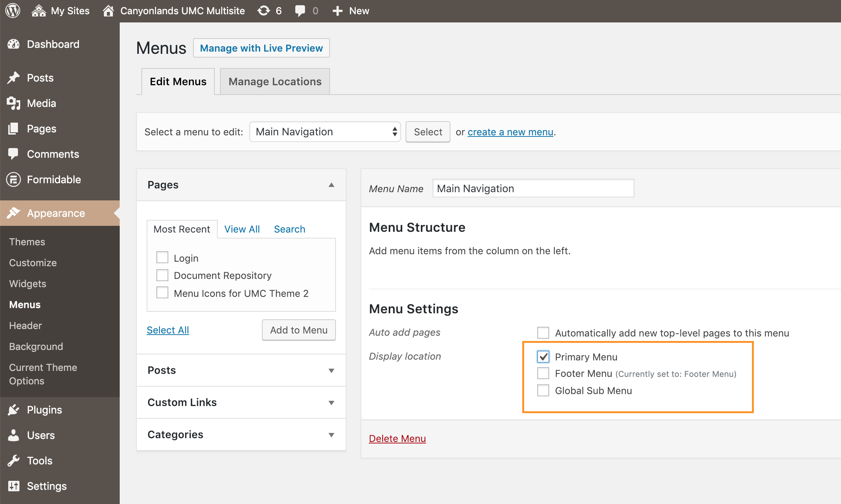The height and width of the screenshot is (504, 841).
Task: Expand the Posts panel
Action: pos(241,370)
